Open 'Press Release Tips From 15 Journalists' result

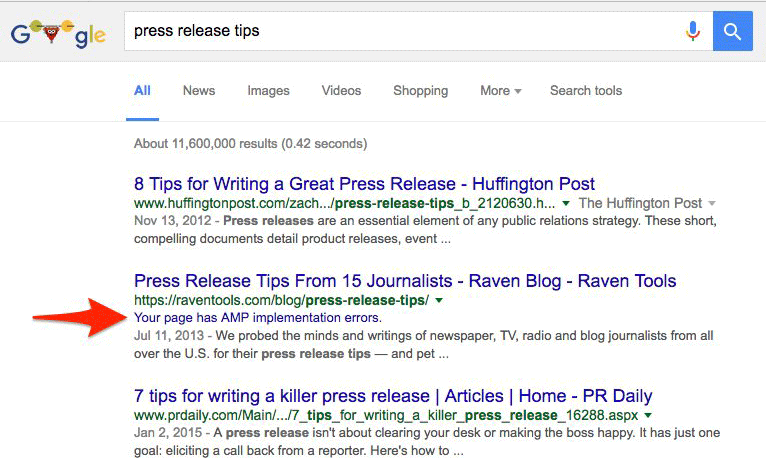[405, 281]
